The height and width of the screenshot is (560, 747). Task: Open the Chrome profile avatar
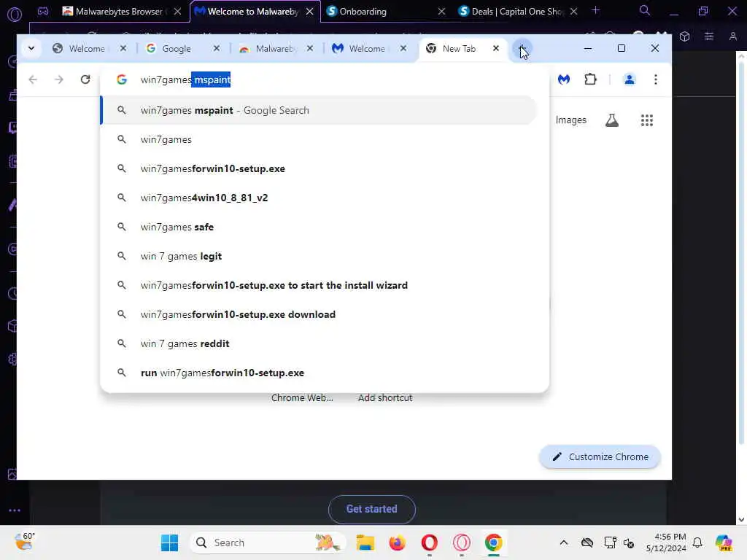pos(630,79)
